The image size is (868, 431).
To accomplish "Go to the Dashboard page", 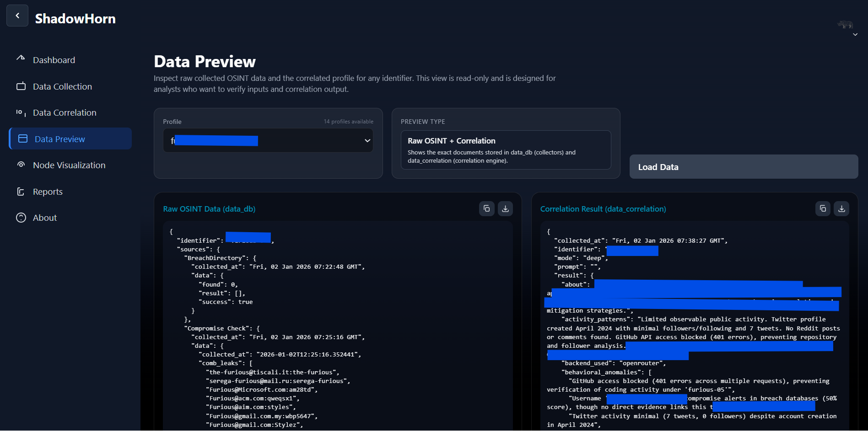I will (54, 60).
